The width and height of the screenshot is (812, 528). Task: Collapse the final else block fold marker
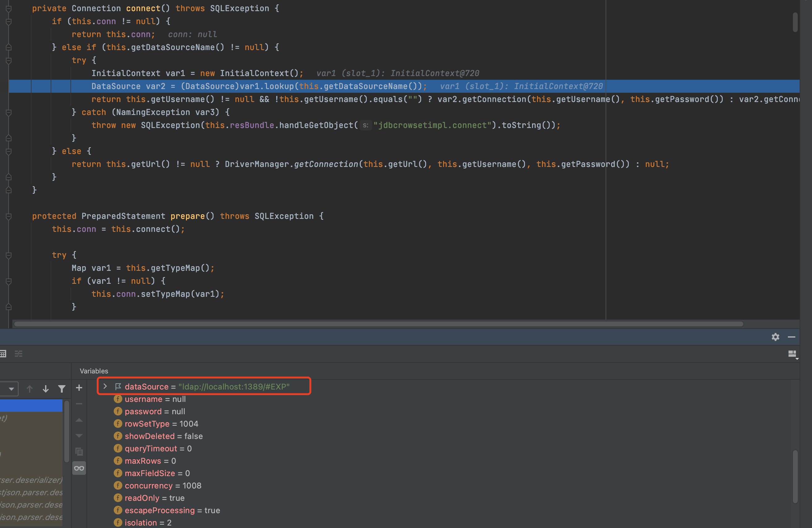(9, 151)
